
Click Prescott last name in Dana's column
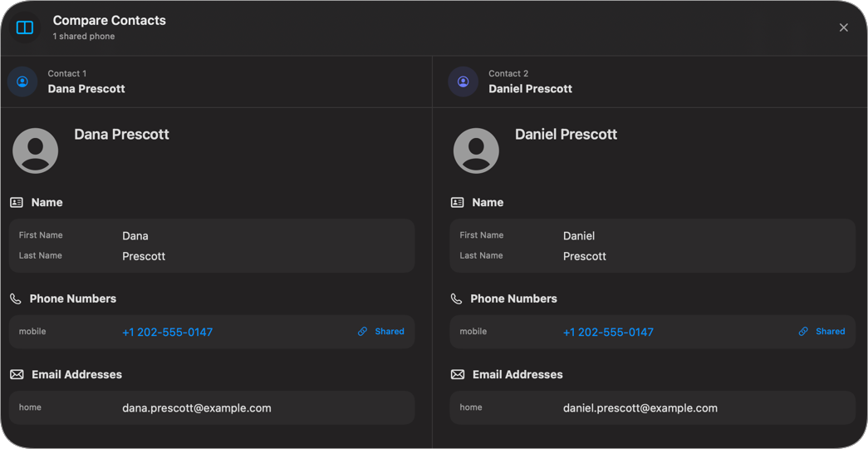coord(144,256)
